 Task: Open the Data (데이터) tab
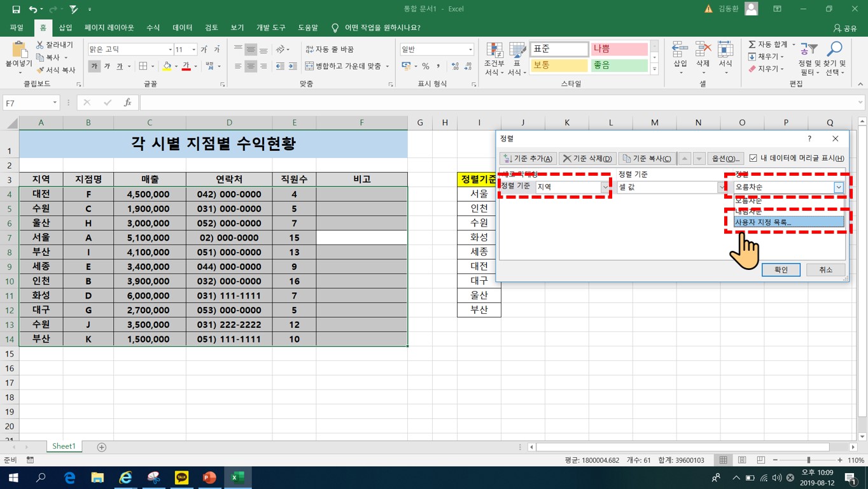pos(183,28)
